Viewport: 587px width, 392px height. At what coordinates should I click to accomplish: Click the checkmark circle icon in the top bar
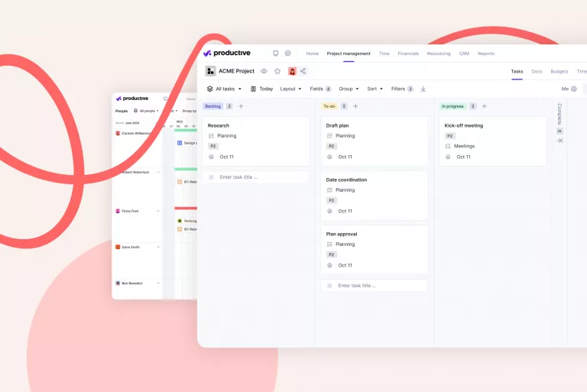pos(288,53)
